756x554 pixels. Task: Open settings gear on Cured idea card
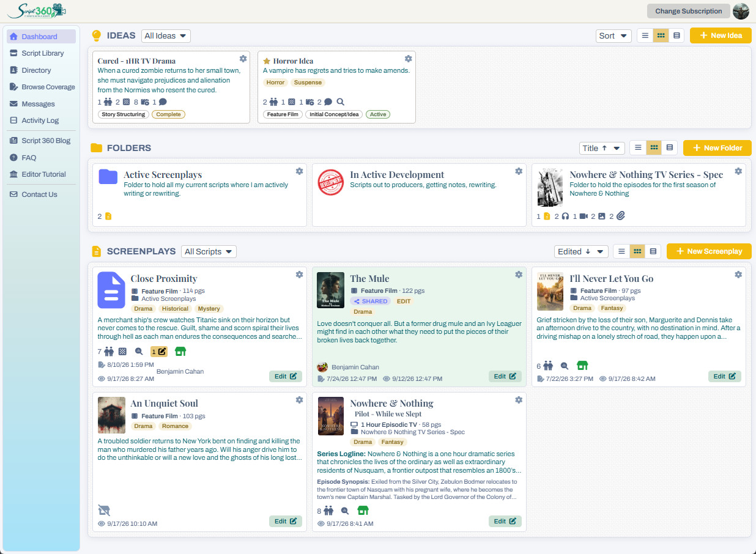(243, 59)
